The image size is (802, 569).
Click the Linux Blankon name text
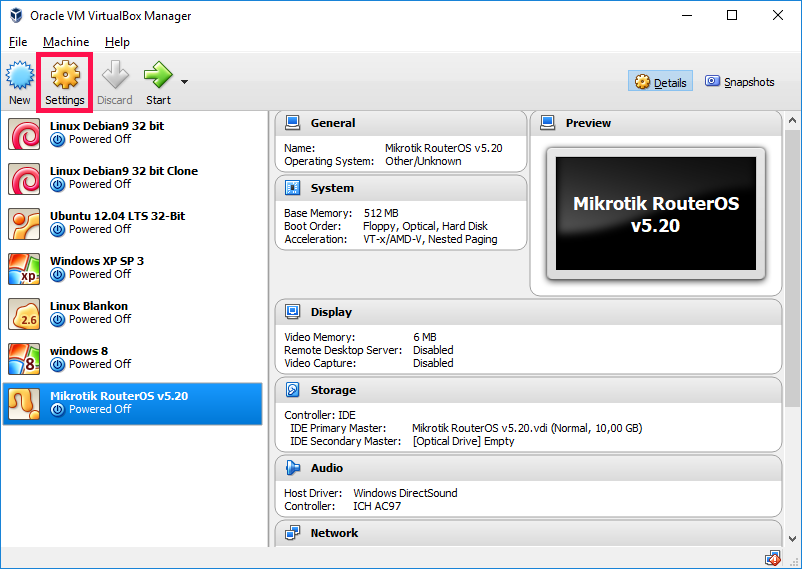89,306
